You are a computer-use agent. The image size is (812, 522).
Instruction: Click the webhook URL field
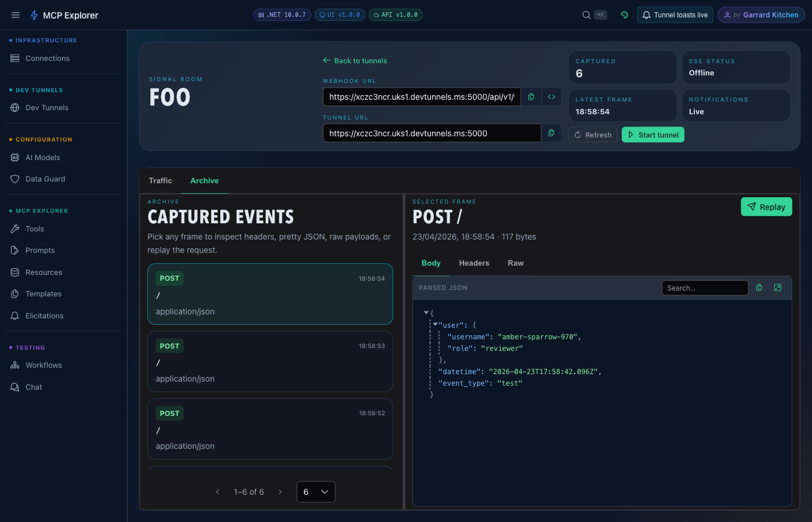coord(422,97)
